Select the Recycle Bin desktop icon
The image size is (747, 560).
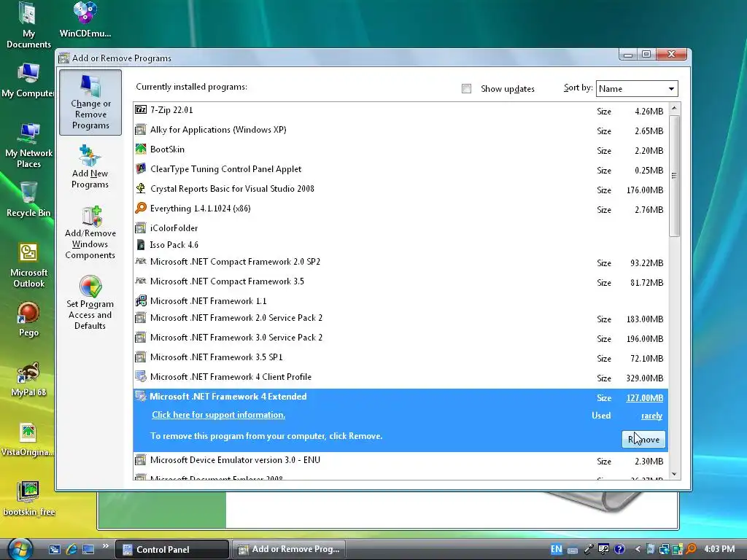(x=28, y=199)
